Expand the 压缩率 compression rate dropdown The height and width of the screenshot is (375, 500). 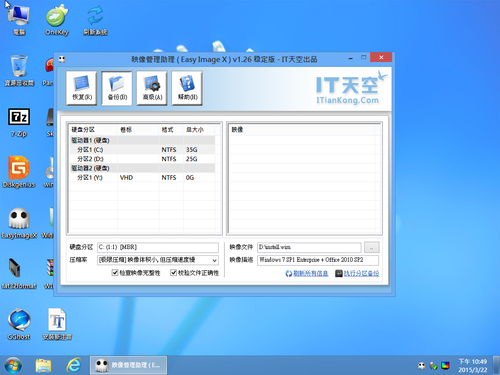pyautogui.click(x=215, y=260)
